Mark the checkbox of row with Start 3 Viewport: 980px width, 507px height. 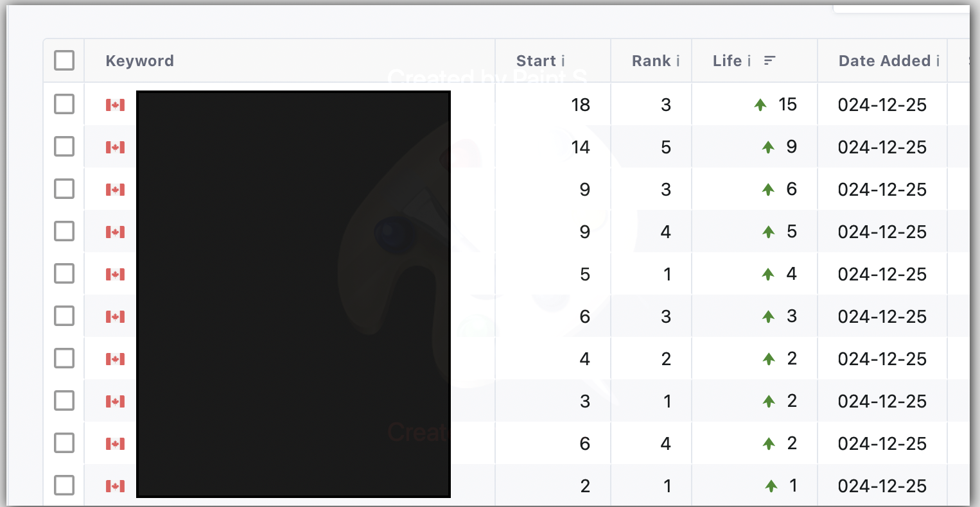[64, 400]
